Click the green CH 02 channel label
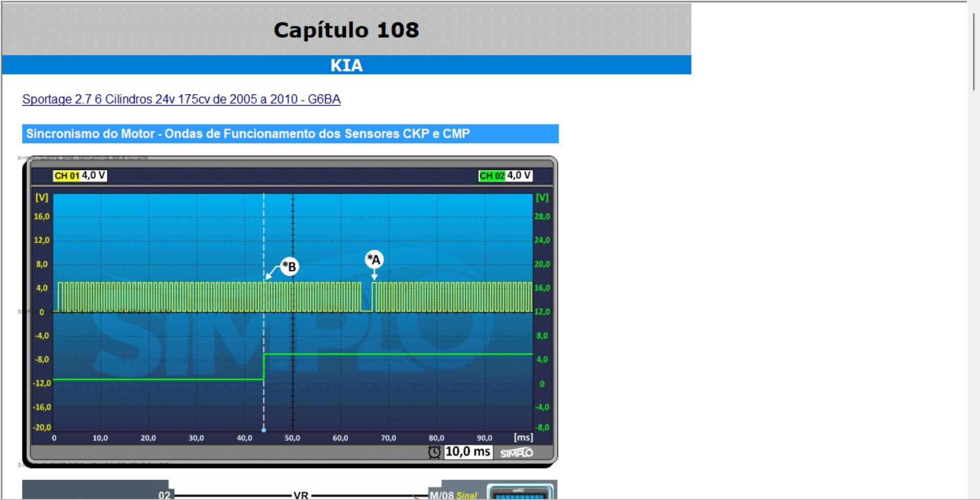Screen dimensions: 980x500 (492, 176)
